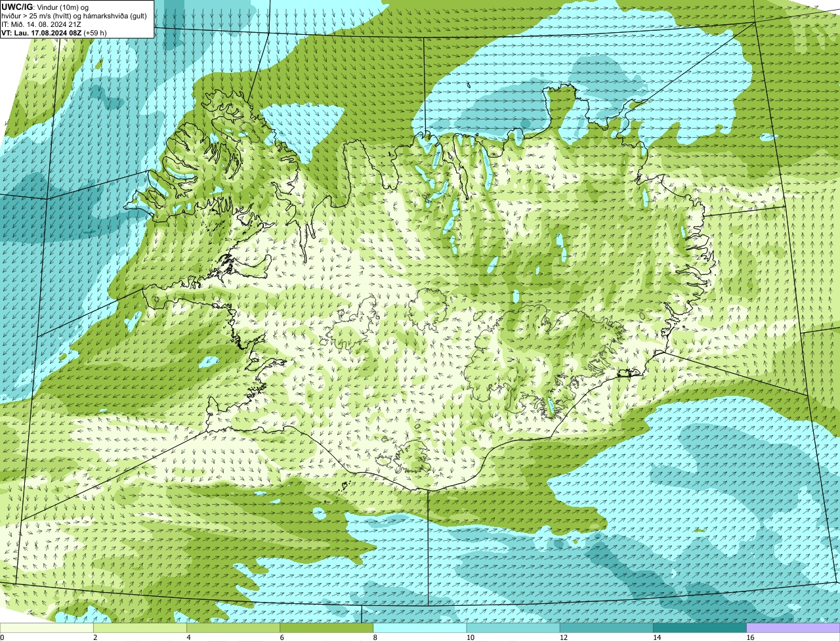Click the forecast offset "(+59 h)"

coord(95,33)
